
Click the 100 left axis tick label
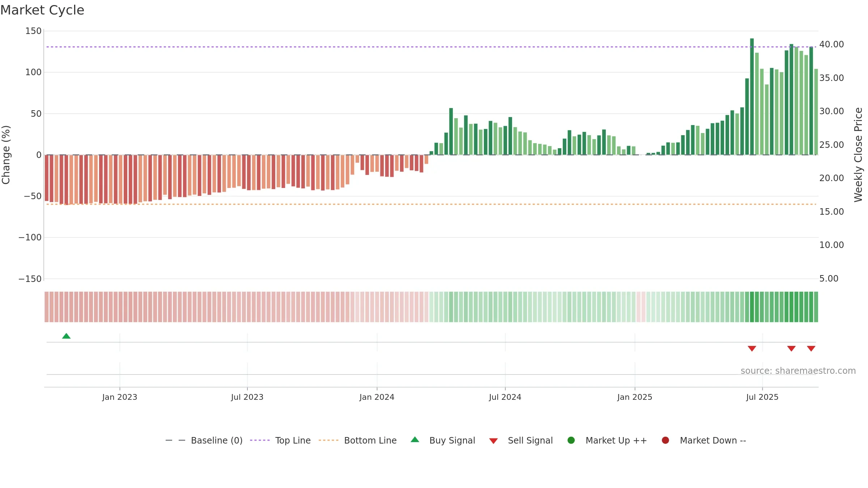[33, 72]
